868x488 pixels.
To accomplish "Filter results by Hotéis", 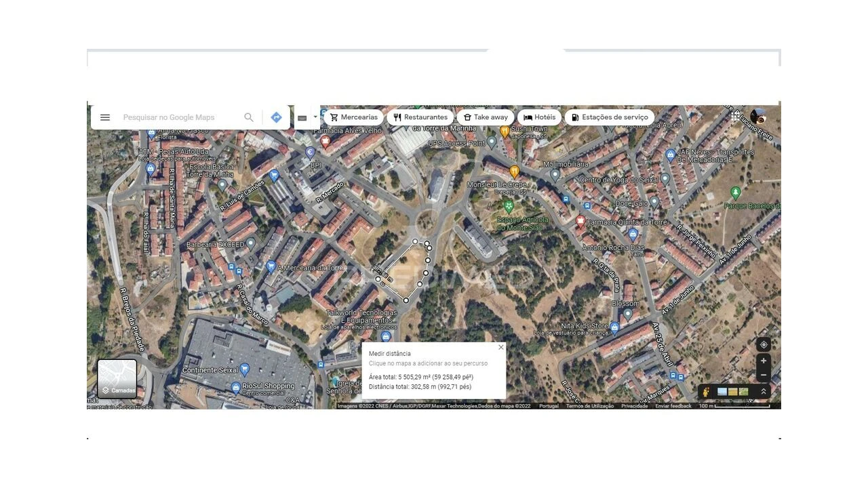I will point(538,117).
